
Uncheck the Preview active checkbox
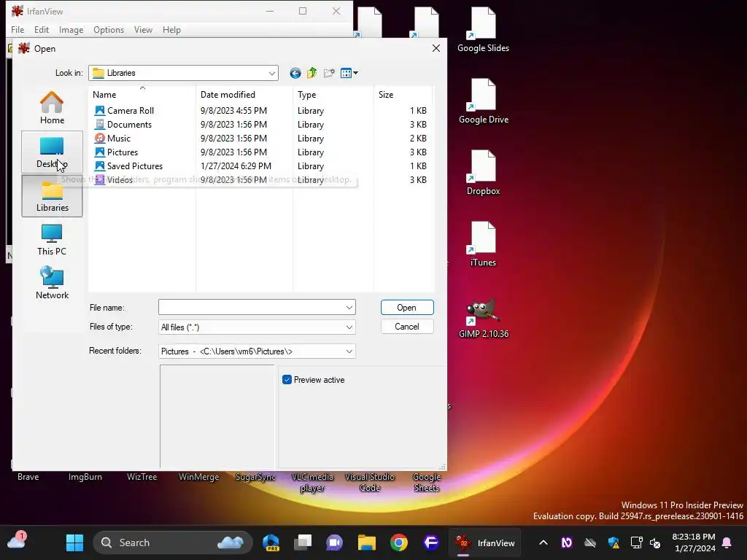click(x=287, y=379)
